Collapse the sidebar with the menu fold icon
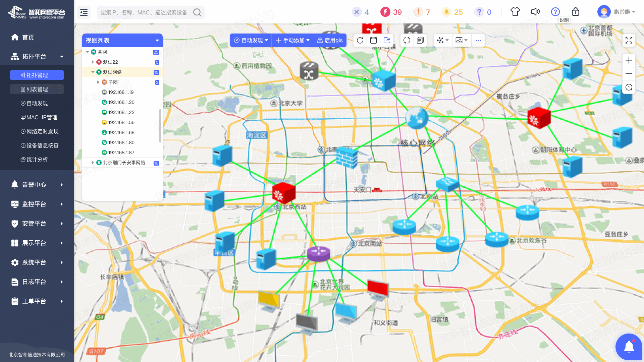The height and width of the screenshot is (362, 644). [x=84, y=12]
